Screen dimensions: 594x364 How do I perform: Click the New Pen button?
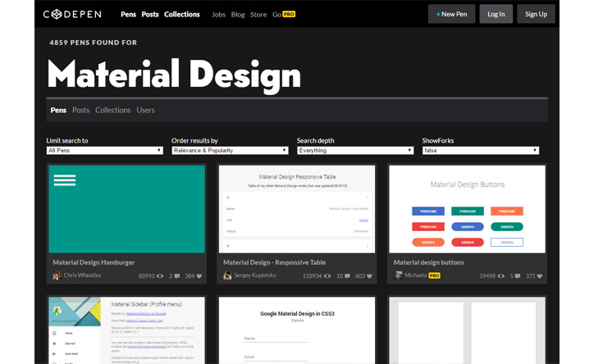[x=451, y=14]
